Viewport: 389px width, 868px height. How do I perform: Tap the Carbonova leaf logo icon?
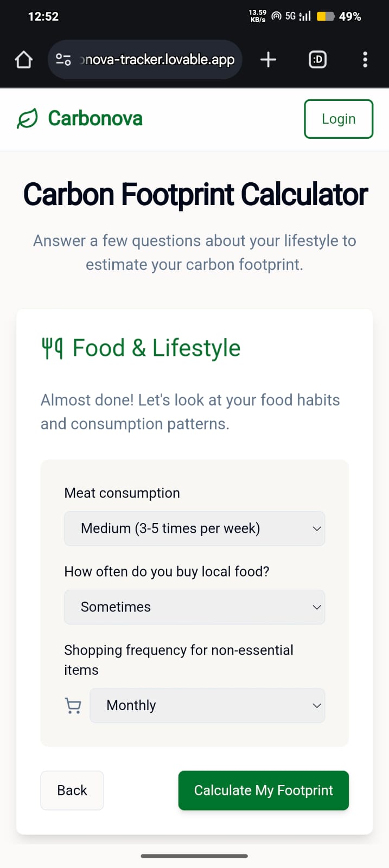pyautogui.click(x=27, y=118)
